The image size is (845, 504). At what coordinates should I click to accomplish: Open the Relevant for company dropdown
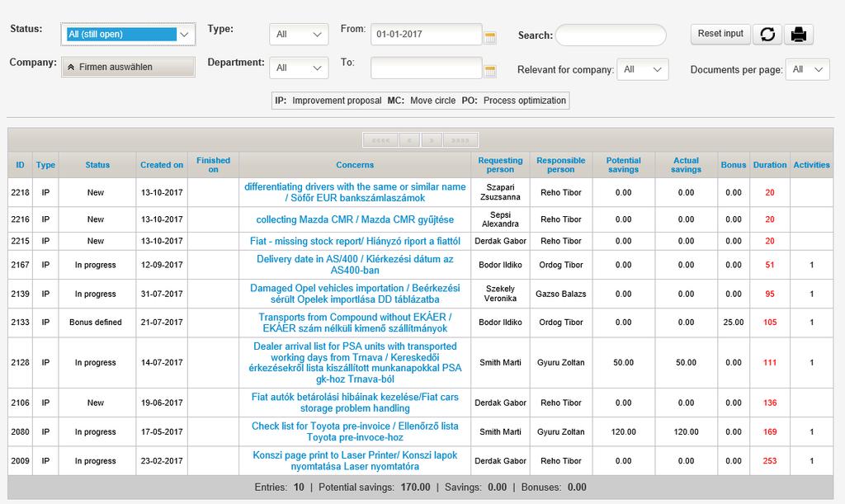pyautogui.click(x=642, y=69)
